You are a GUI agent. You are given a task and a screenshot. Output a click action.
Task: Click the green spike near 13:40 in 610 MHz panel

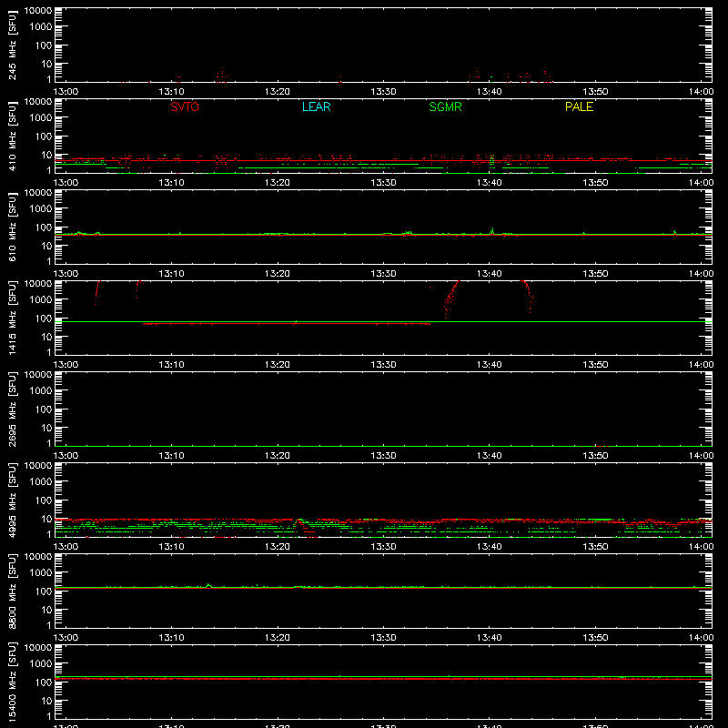click(492, 231)
